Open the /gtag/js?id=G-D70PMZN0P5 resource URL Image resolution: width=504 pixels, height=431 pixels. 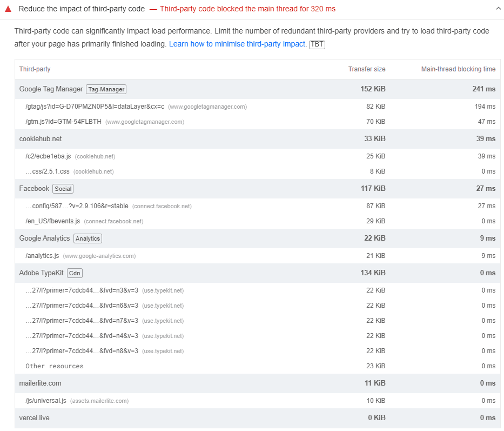(x=95, y=107)
